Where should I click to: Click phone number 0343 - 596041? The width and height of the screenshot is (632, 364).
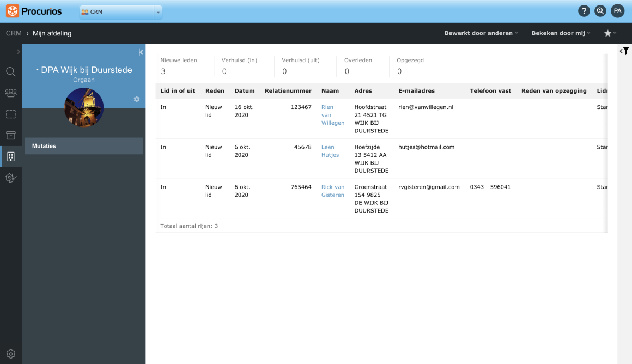coord(490,187)
